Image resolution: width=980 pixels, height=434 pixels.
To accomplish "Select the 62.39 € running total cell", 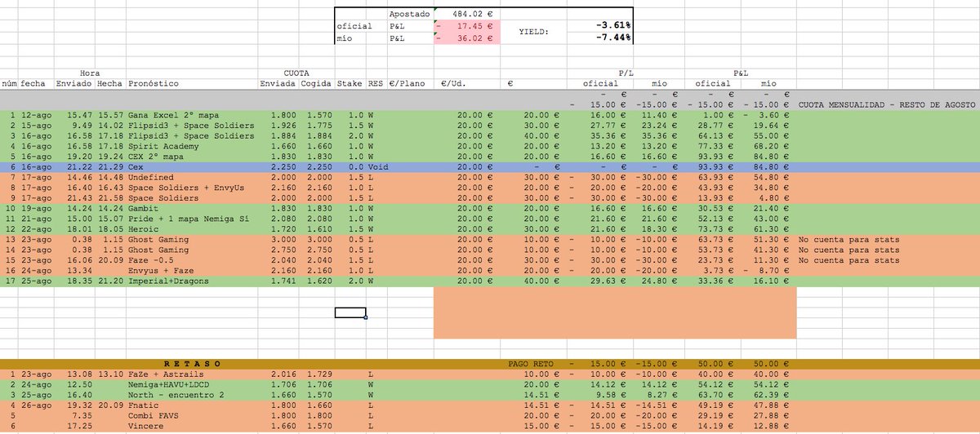I will 773,393.
